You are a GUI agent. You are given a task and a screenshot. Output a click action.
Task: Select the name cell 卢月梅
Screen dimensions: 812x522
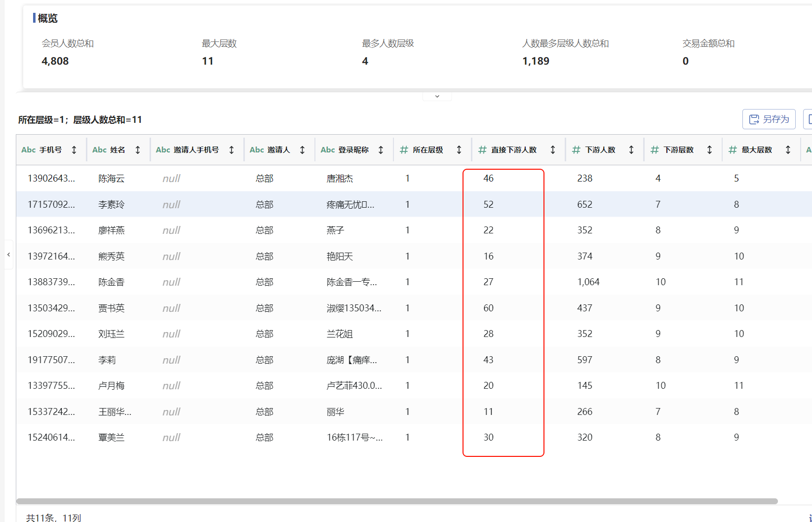pos(112,386)
